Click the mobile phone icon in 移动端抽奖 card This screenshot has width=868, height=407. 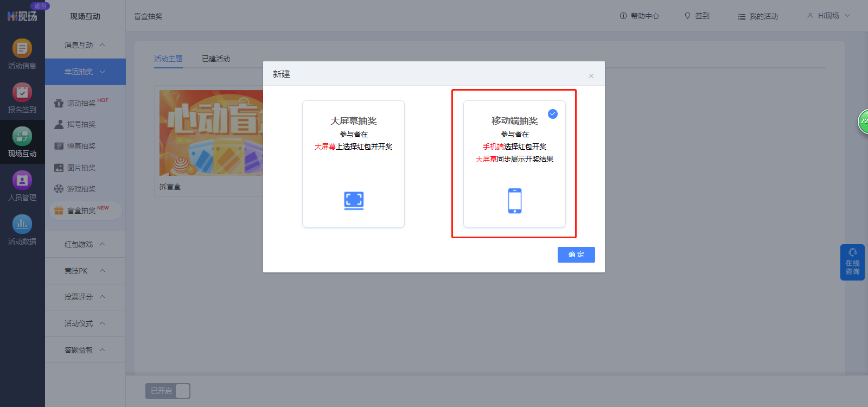(515, 201)
